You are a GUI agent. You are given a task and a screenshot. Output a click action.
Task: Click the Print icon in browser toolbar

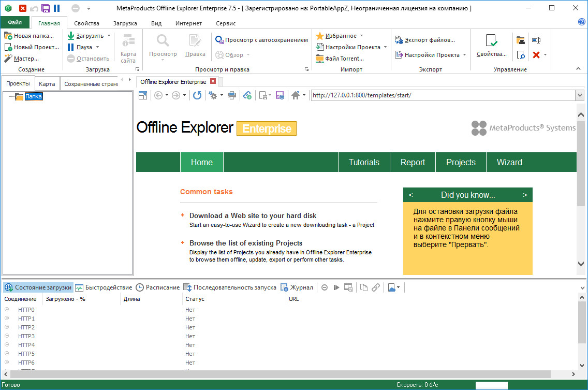coord(232,95)
